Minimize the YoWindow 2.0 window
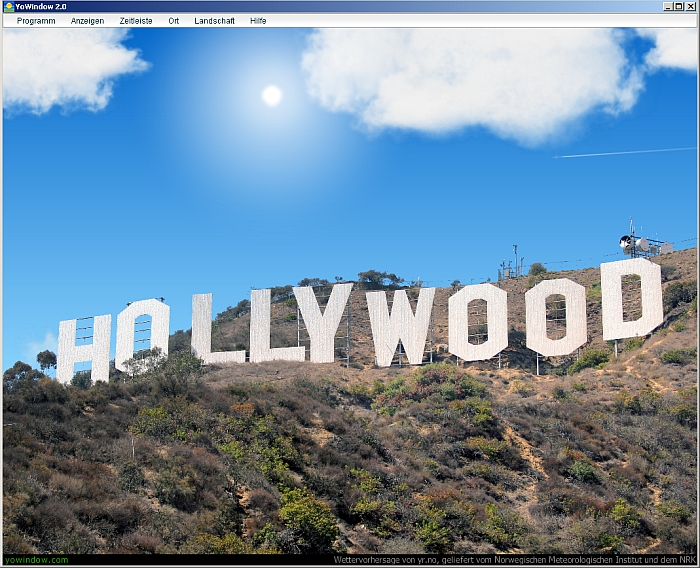The image size is (700, 568). (668, 7)
